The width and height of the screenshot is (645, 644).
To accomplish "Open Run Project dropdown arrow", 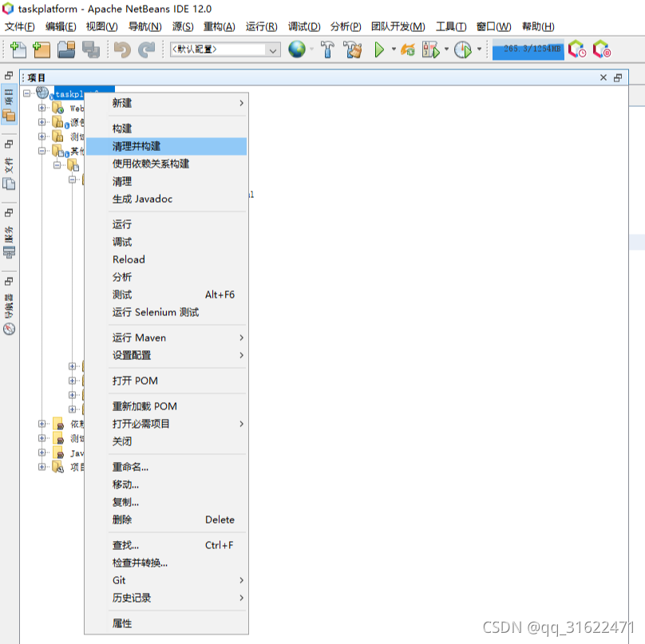I will 394,49.
